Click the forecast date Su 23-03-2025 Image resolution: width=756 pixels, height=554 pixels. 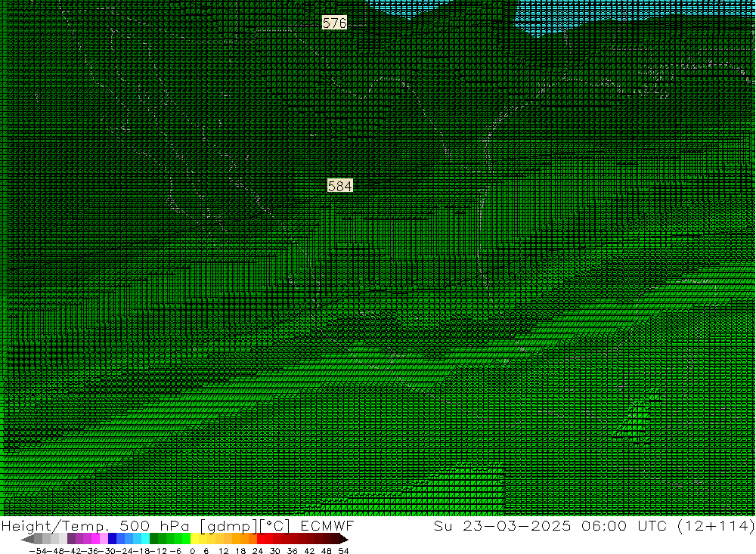click(503, 525)
